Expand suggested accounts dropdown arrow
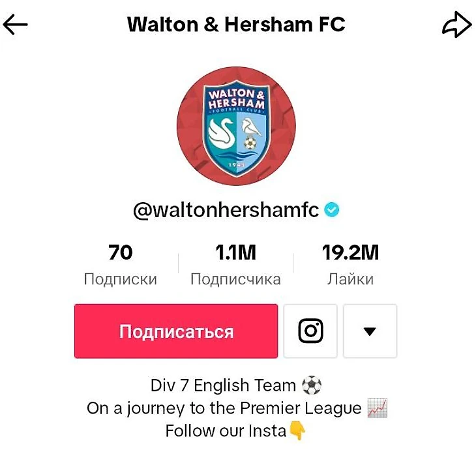The image size is (476, 450). coord(370,331)
